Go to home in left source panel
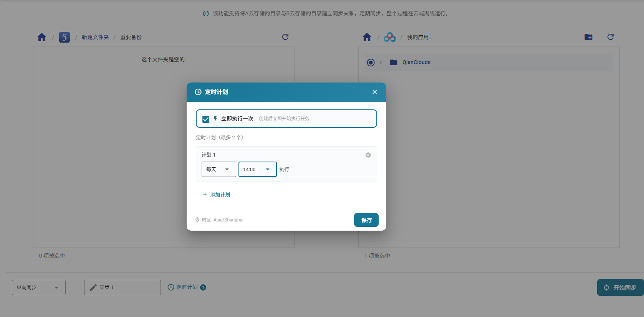Image resolution: width=644 pixels, height=317 pixels. tap(41, 37)
